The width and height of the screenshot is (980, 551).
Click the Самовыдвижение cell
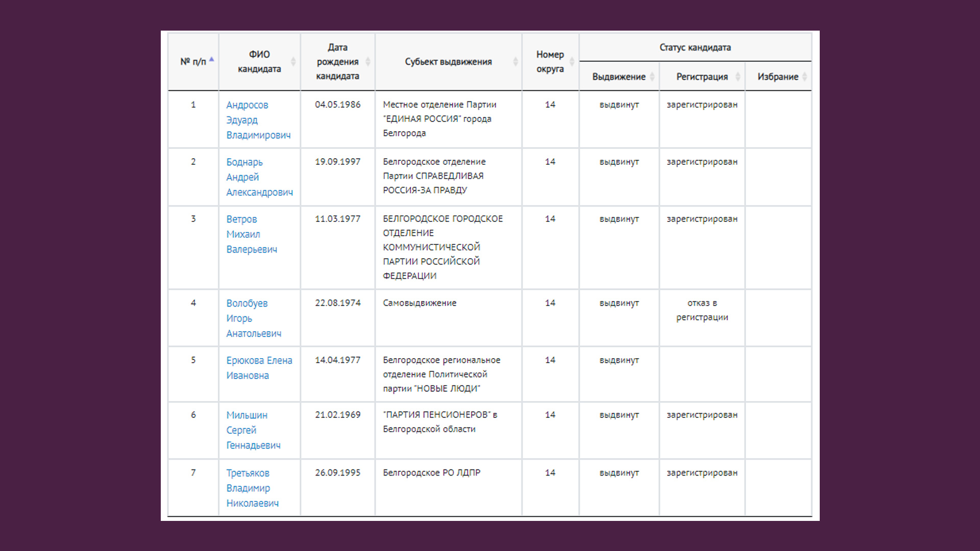pyautogui.click(x=420, y=303)
